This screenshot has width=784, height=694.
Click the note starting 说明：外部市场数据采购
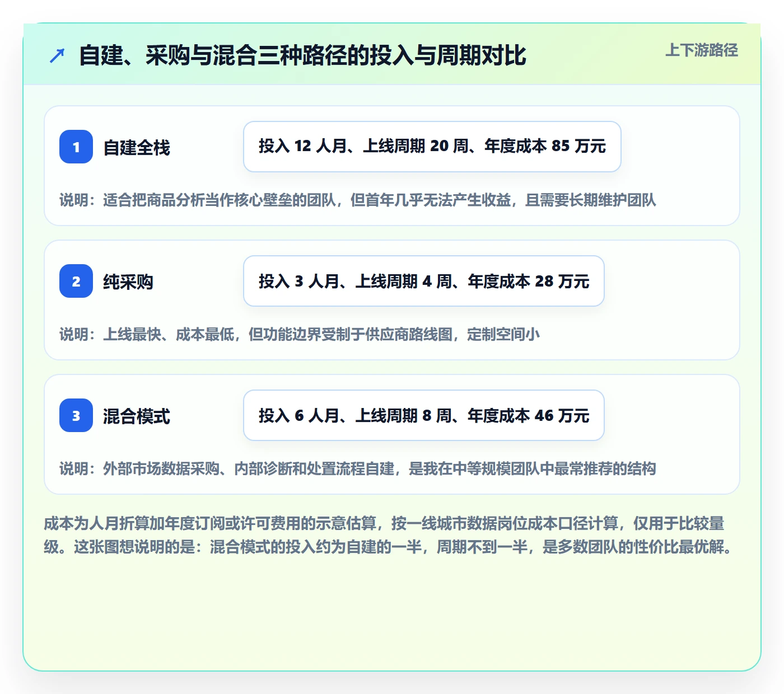(x=358, y=469)
